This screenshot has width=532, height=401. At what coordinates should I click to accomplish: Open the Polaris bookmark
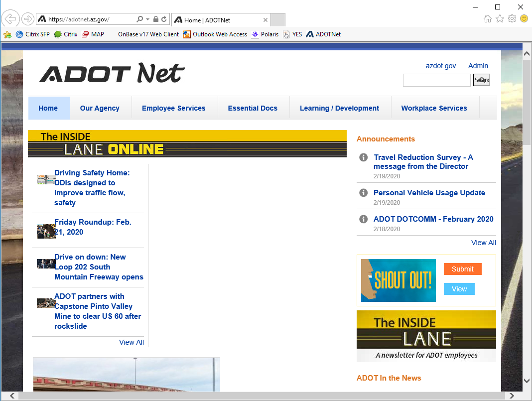click(265, 34)
